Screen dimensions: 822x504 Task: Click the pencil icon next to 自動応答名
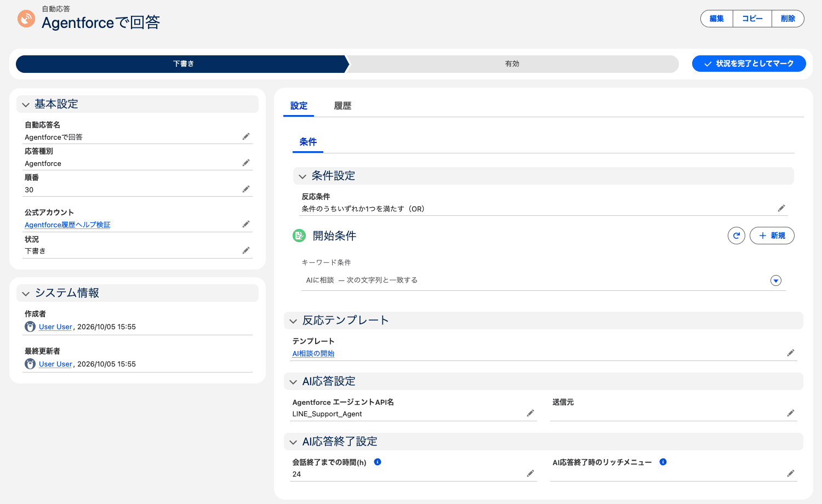click(246, 136)
